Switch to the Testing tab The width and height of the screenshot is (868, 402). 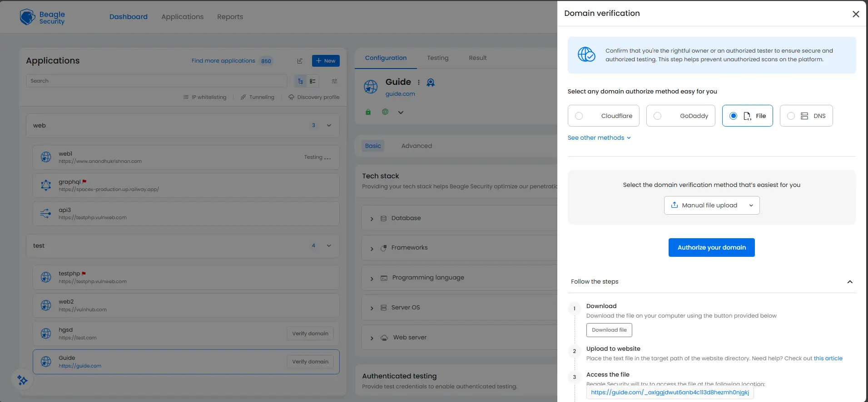pyautogui.click(x=437, y=58)
